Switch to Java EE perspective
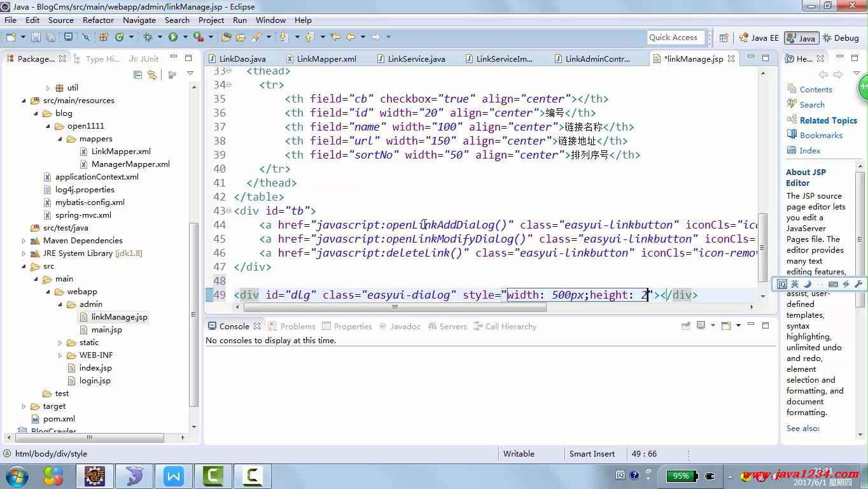 click(759, 38)
